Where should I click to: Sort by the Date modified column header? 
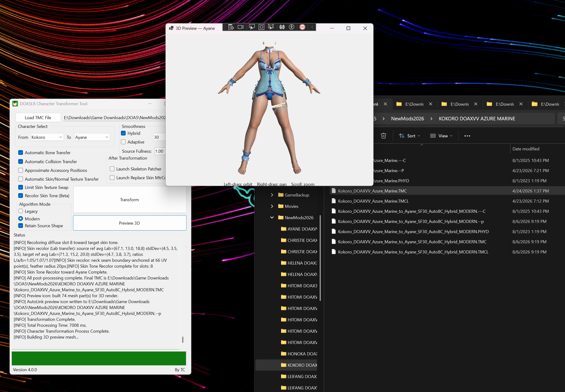[526, 149]
